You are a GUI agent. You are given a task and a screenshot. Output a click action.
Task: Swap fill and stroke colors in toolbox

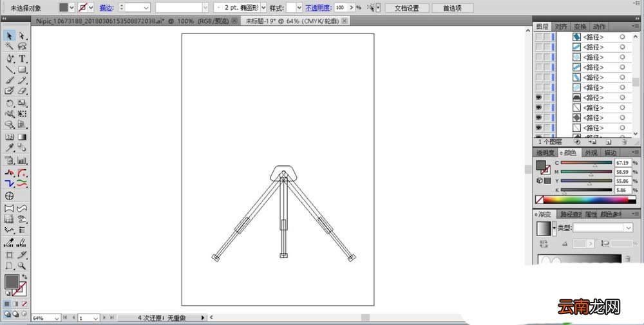click(x=24, y=277)
